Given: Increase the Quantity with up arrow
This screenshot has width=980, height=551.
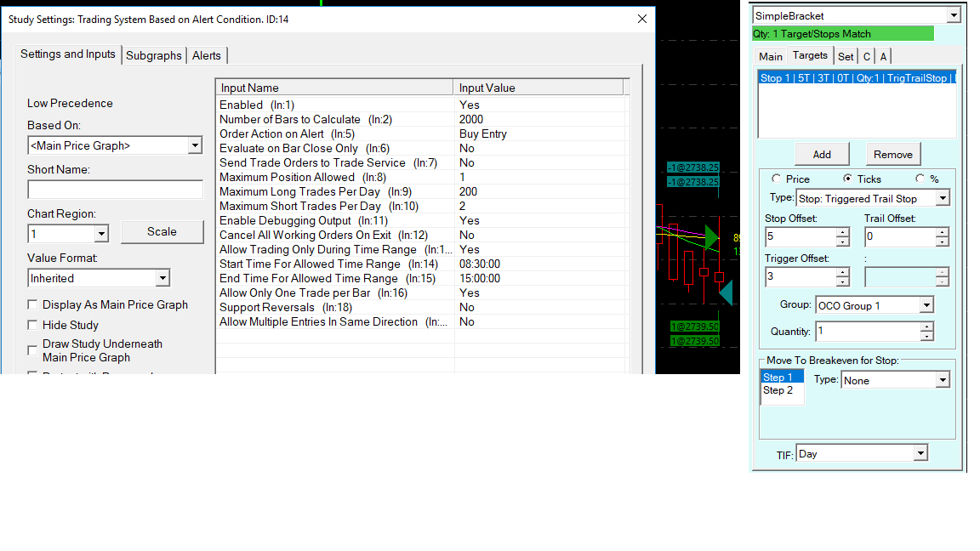Looking at the screenshot, I should tap(927, 327).
